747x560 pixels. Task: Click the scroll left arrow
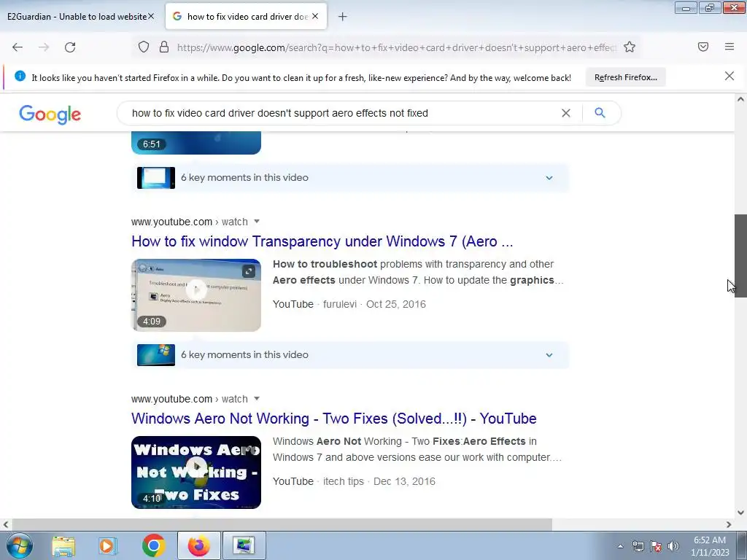pos(5,525)
